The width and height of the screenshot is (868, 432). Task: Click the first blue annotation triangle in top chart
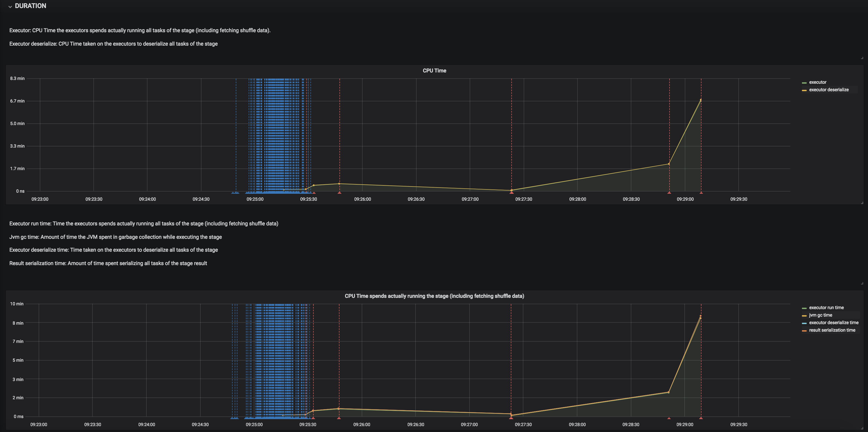pyautogui.click(x=233, y=193)
